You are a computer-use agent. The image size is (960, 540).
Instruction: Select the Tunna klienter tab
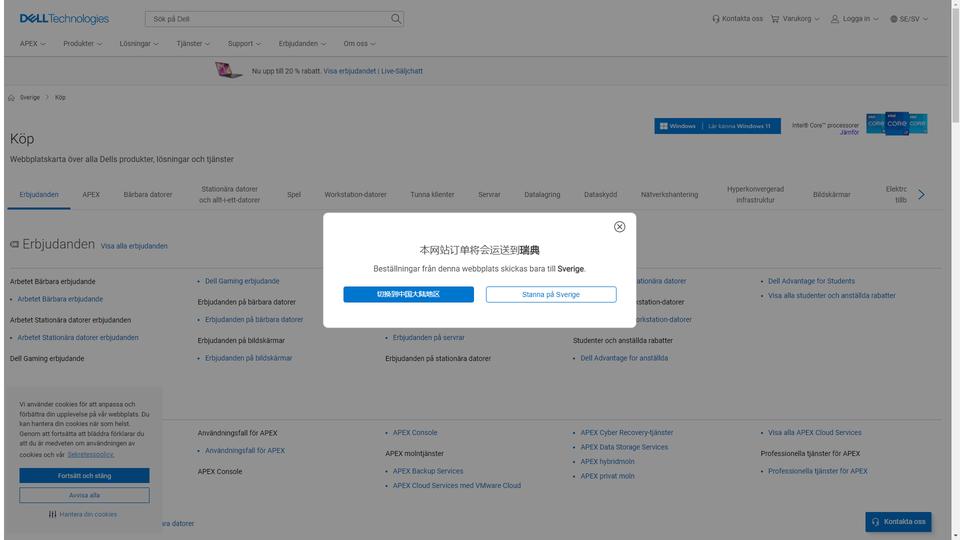click(x=432, y=195)
